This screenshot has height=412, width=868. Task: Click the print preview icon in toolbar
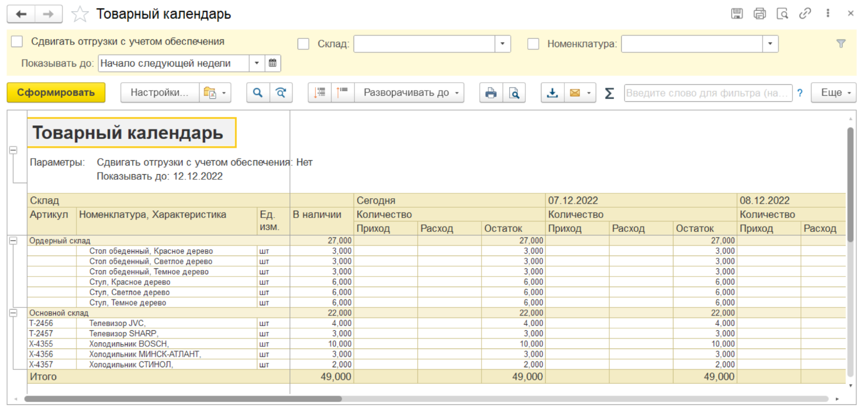pyautogui.click(x=514, y=93)
